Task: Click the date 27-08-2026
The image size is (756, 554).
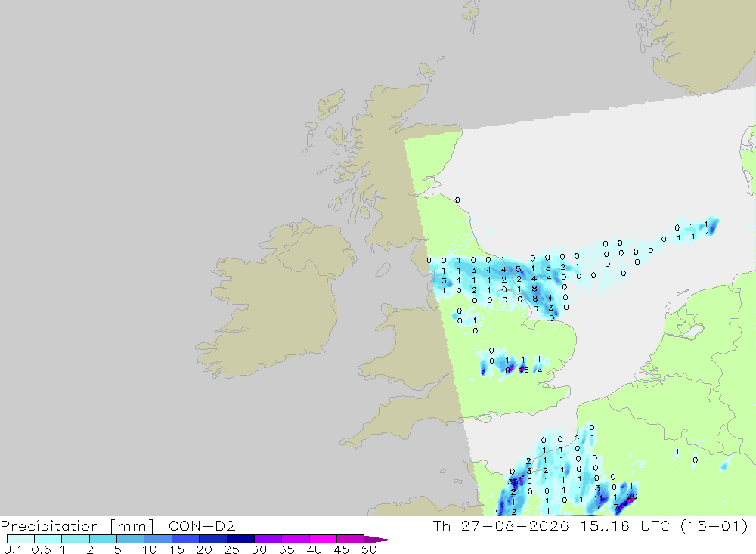Action: click(515, 525)
